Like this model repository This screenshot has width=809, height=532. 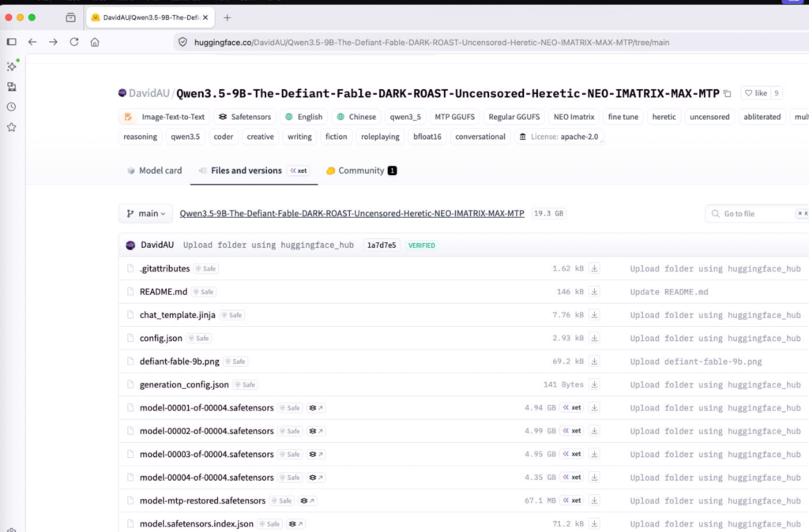coord(756,93)
